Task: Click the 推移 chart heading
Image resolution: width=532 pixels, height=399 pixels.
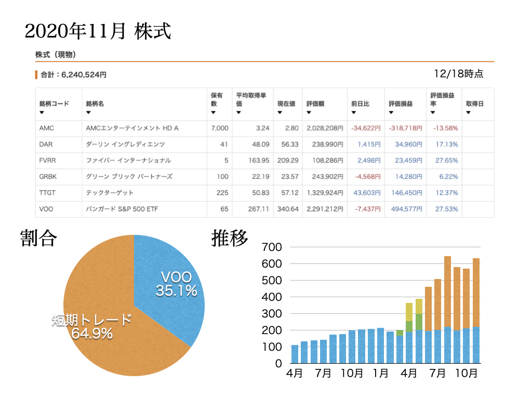Action: [230, 238]
